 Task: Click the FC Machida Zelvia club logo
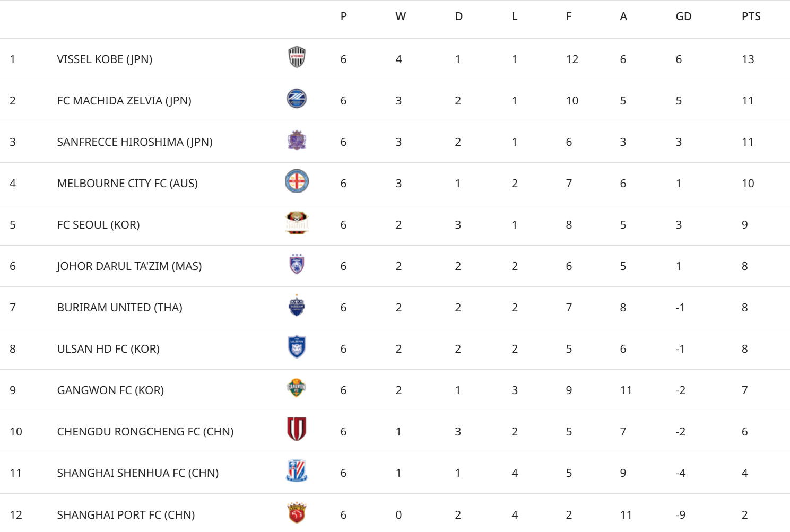297,99
